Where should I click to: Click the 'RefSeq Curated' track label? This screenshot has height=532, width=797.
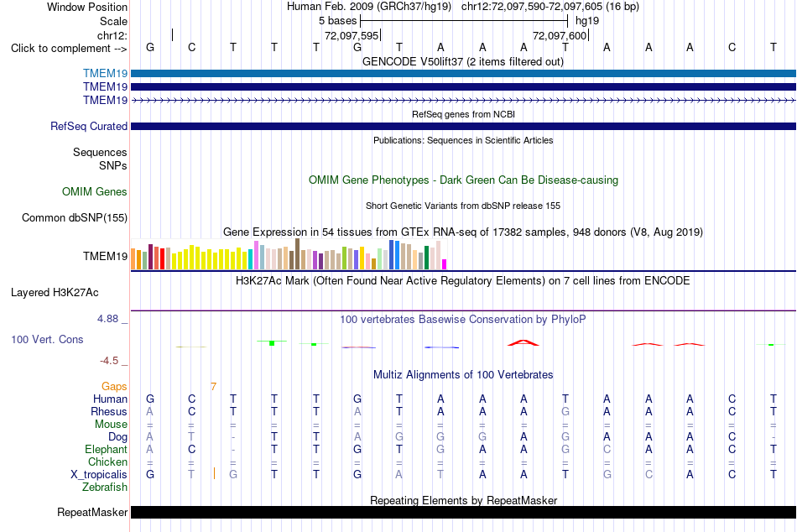89,126
